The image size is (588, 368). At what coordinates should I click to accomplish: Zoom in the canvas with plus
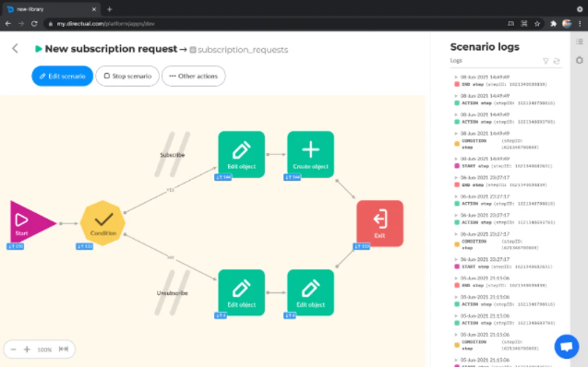[27, 350]
